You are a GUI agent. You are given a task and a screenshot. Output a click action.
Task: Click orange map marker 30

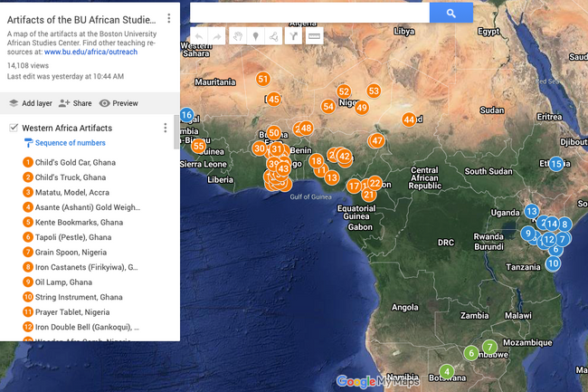260,148
